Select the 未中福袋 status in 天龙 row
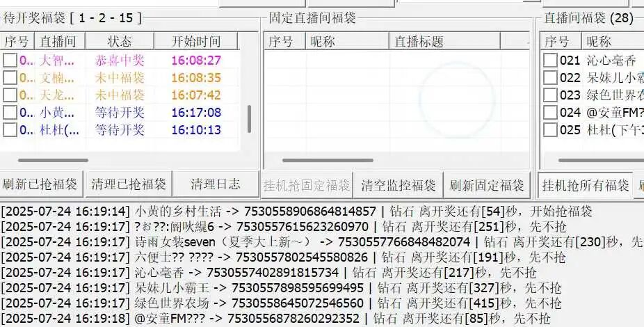This screenshot has width=644, height=327. point(120,95)
